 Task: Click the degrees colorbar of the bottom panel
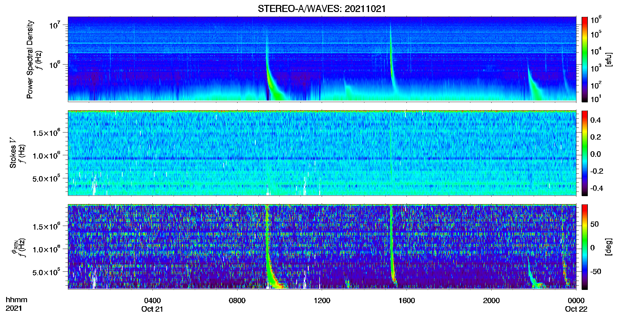585,247
